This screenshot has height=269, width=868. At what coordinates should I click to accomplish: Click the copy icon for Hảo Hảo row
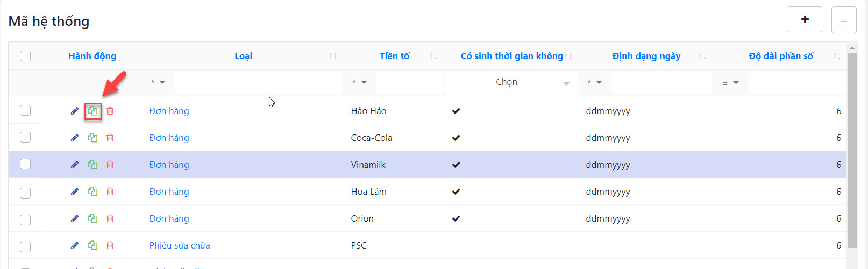coord(93,111)
